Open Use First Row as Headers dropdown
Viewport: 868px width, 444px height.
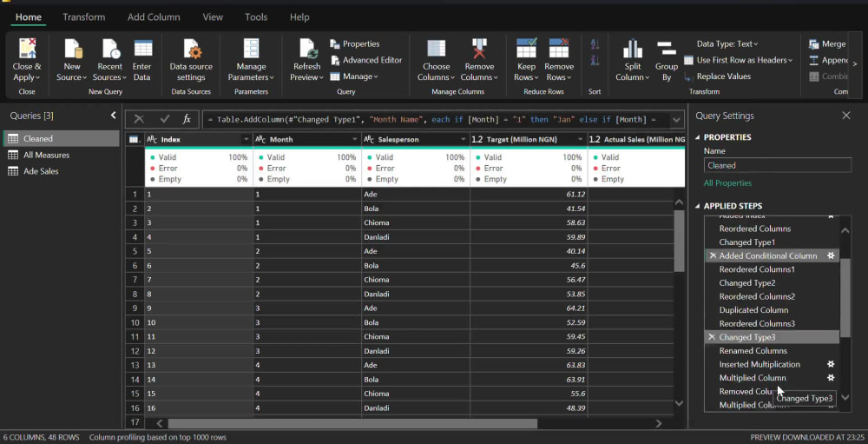739,60
